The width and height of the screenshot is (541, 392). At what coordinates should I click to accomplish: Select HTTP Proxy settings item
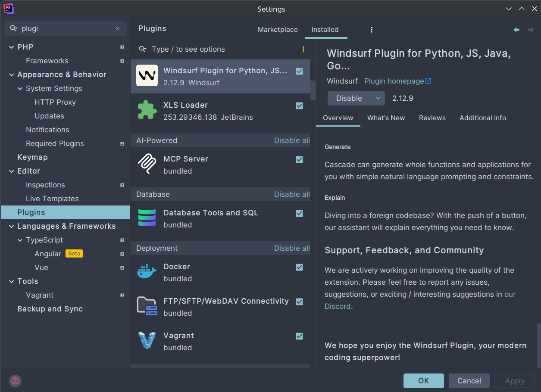pyautogui.click(x=55, y=102)
